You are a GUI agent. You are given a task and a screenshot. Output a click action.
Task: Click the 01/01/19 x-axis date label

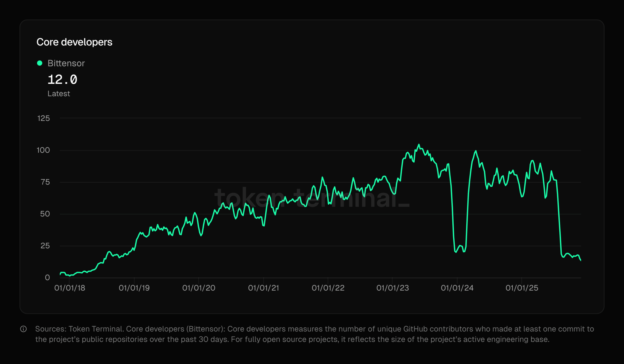pyautogui.click(x=134, y=288)
